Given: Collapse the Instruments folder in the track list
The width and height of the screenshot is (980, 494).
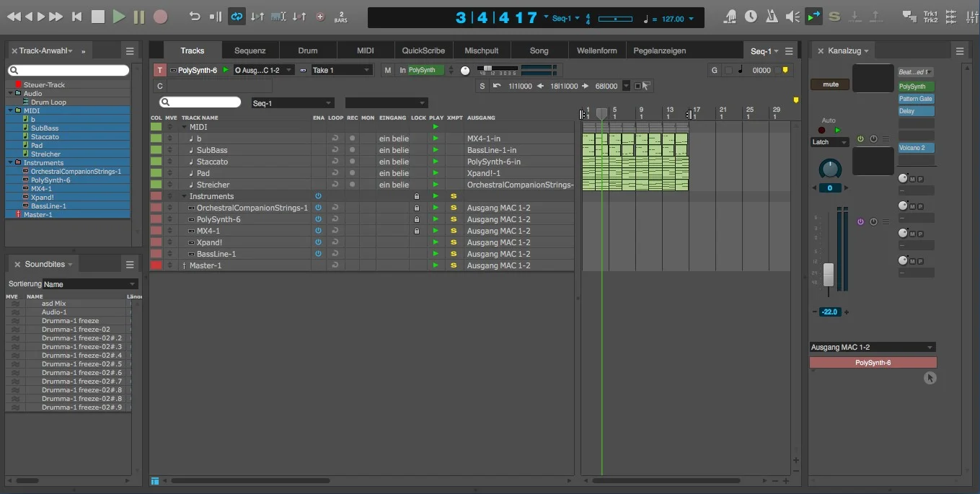Looking at the screenshot, I should tap(185, 196).
